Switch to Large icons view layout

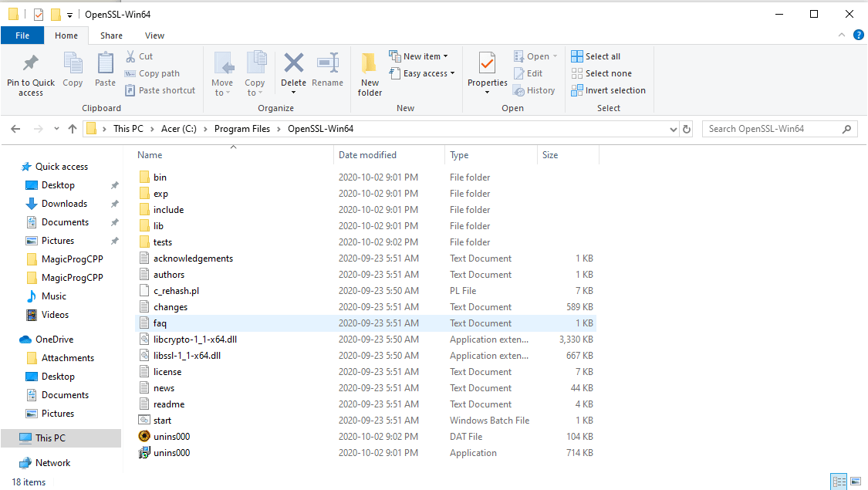[x=856, y=482]
